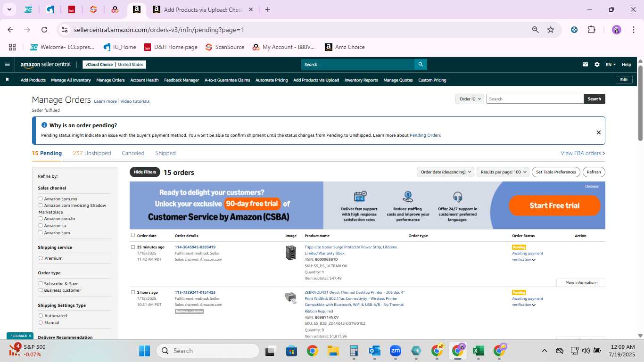Open the Order date (descending) sort dropdown

(x=445, y=172)
